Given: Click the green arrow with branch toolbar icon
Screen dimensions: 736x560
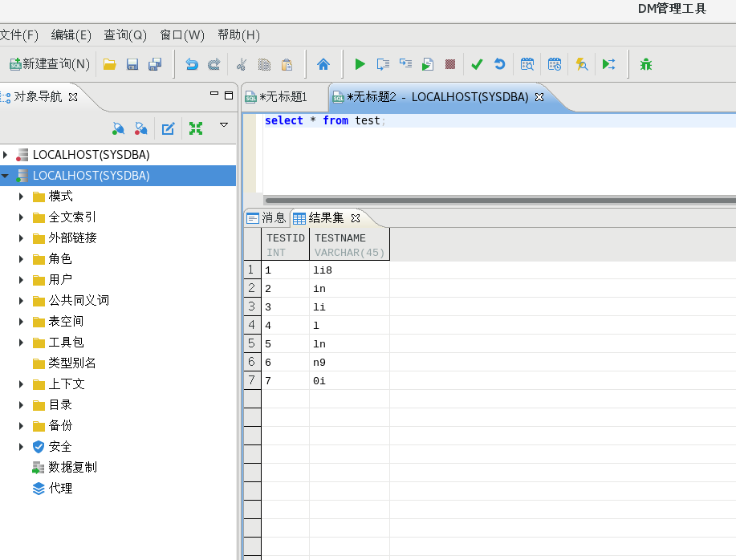Looking at the screenshot, I should pyautogui.click(x=609, y=64).
